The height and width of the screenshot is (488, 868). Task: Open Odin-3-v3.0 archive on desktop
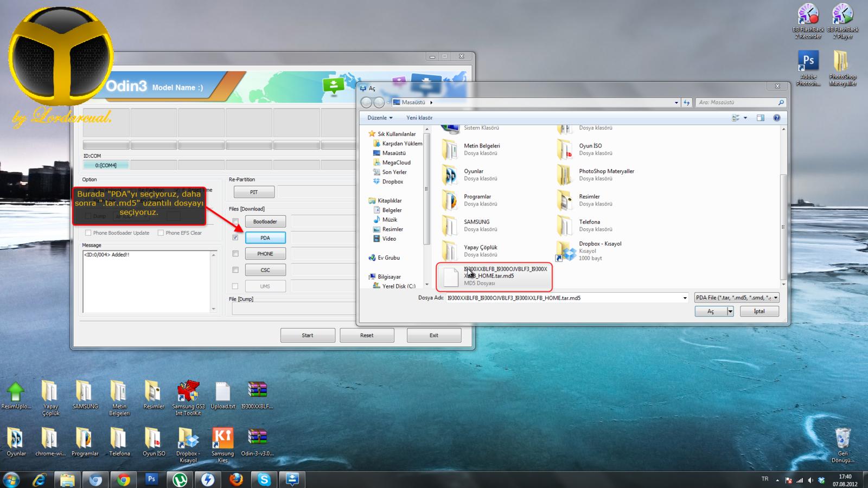coord(257,442)
